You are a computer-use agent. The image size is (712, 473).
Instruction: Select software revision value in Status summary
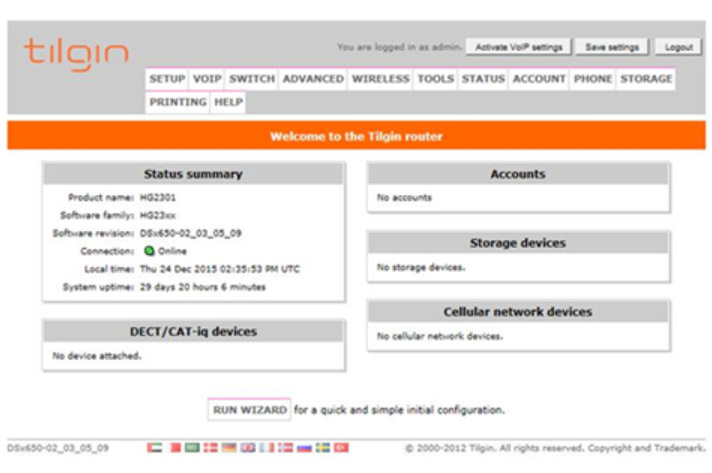pyautogui.click(x=191, y=233)
